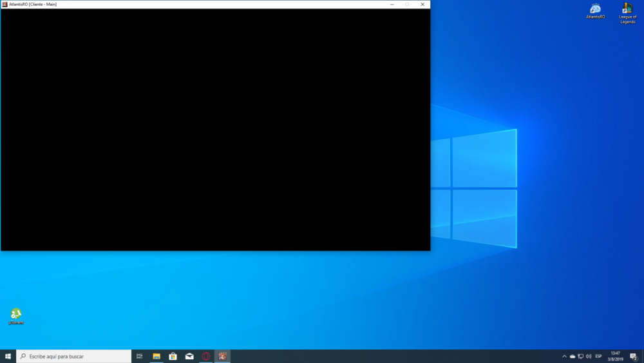Viewport: 644px width, 363px height.
Task: Click the AtlantisRO icon in the title bar
Action: (x=5, y=5)
